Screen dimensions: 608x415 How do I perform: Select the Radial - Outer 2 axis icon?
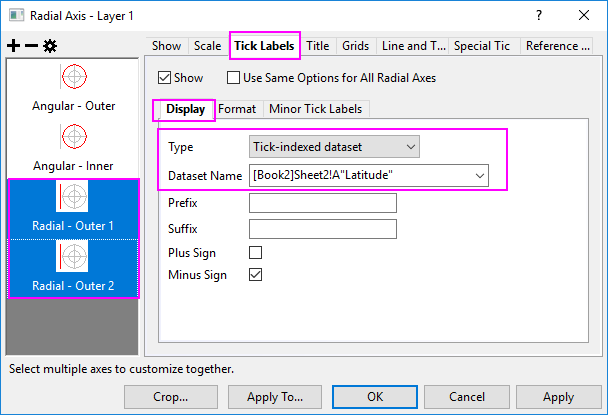(73, 256)
